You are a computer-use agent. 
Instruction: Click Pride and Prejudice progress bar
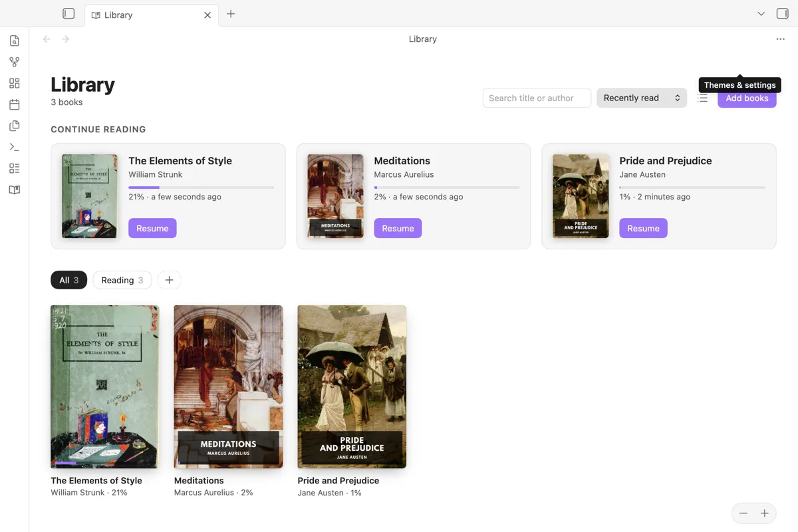tap(692, 188)
